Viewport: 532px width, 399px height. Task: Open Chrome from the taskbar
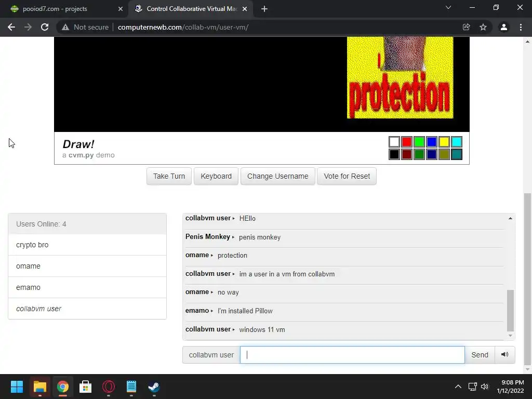point(63,387)
